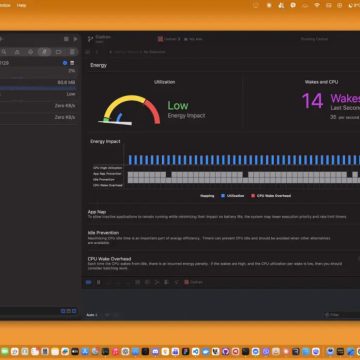The image size is (360, 360).
Task: Open Visual Studio Code from the Dock
Action: (196, 351)
